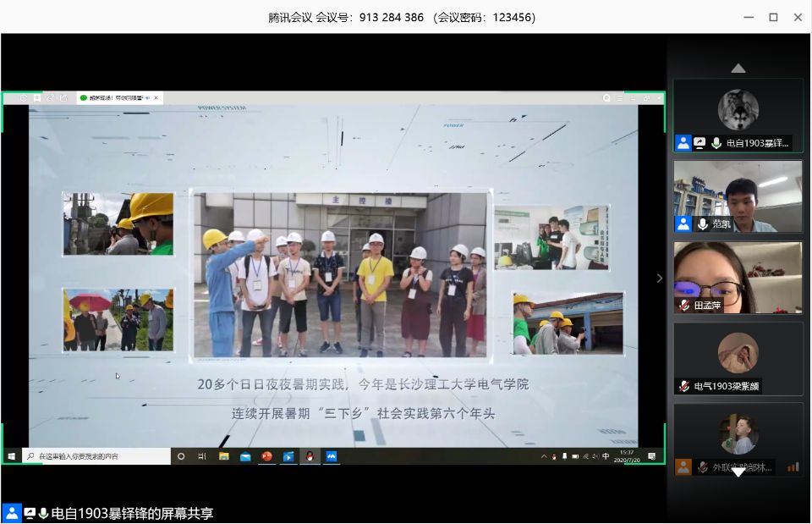This screenshot has width=812, height=524.
Task: Collapse the participant sidebar using the right chevron
Action: [x=660, y=278]
